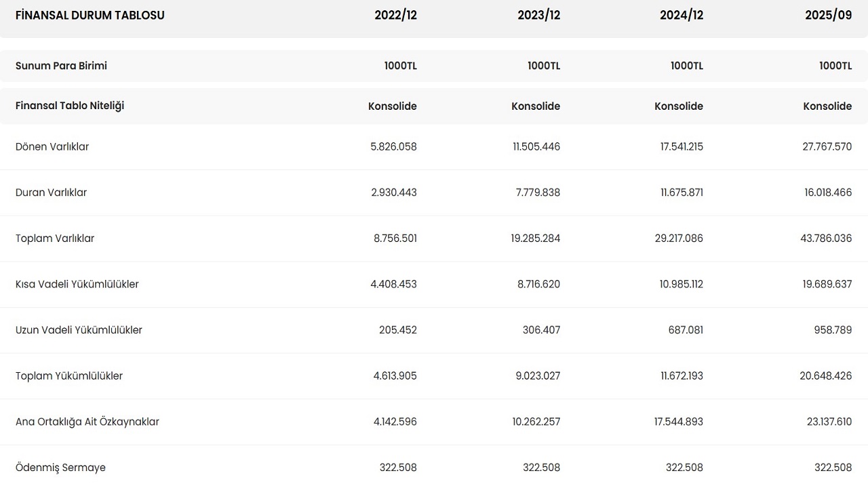Viewport: 868px width, 488px height.
Task: Select the 43.786.036 total assets value
Action: (x=827, y=239)
